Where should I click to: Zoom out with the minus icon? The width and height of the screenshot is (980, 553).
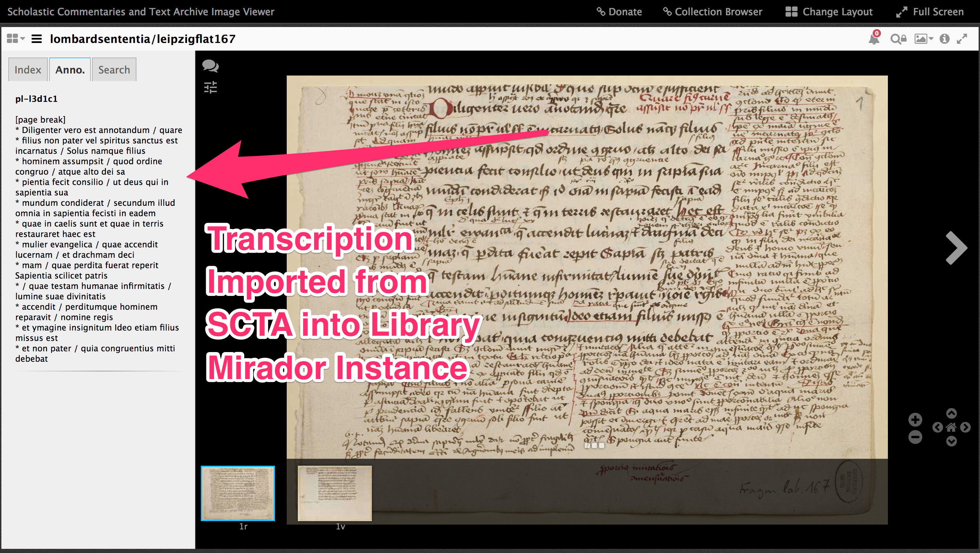pos(915,437)
